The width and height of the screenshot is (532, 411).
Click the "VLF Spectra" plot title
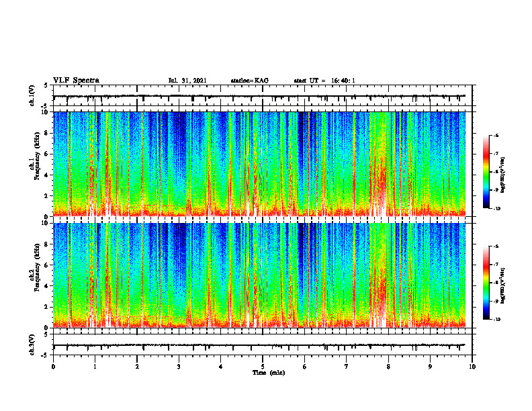tap(76, 81)
